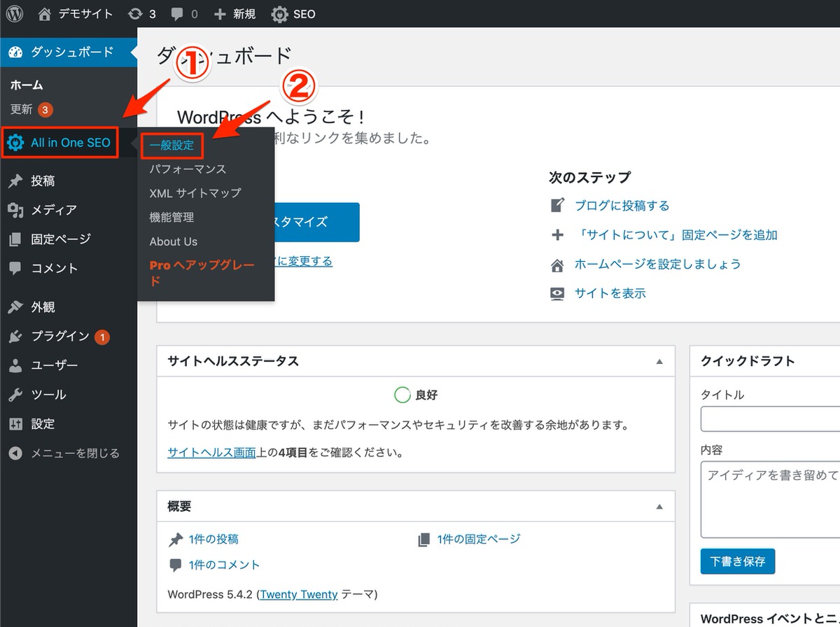This screenshot has height=627, width=840.
Task: Click the 1件のコメント link
Action: point(224,565)
